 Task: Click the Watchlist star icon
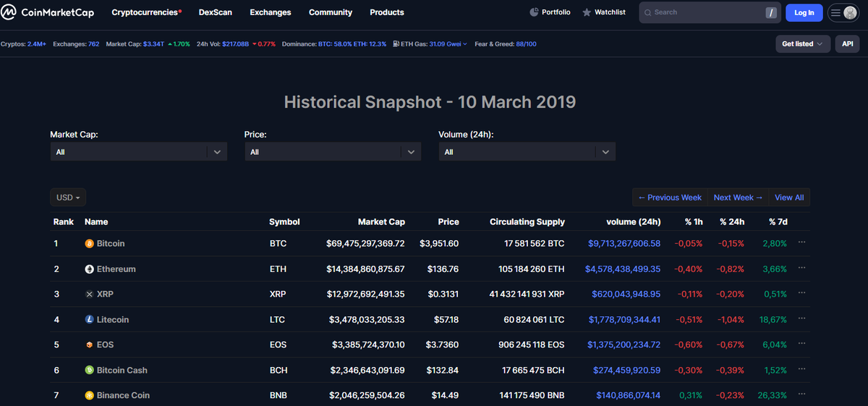[x=587, y=12]
